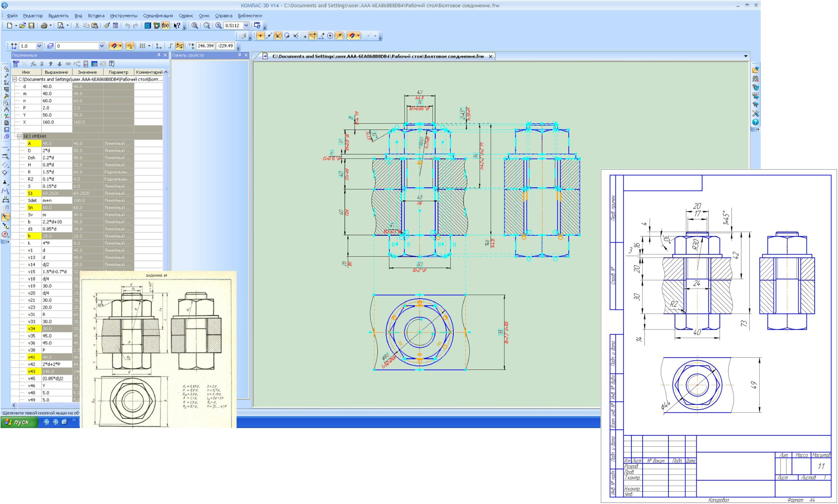Open the zoom scale 0.5112 dropdown
838x504 pixels.
[x=246, y=26]
